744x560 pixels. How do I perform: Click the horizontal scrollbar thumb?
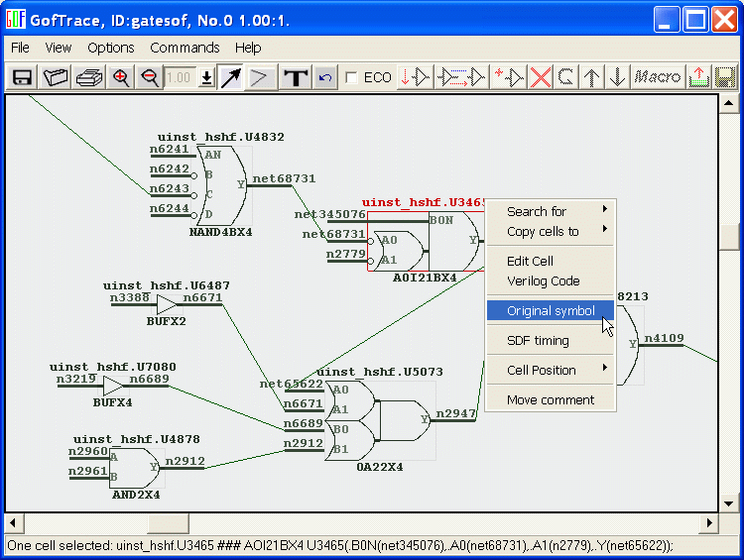pyautogui.click(x=169, y=522)
